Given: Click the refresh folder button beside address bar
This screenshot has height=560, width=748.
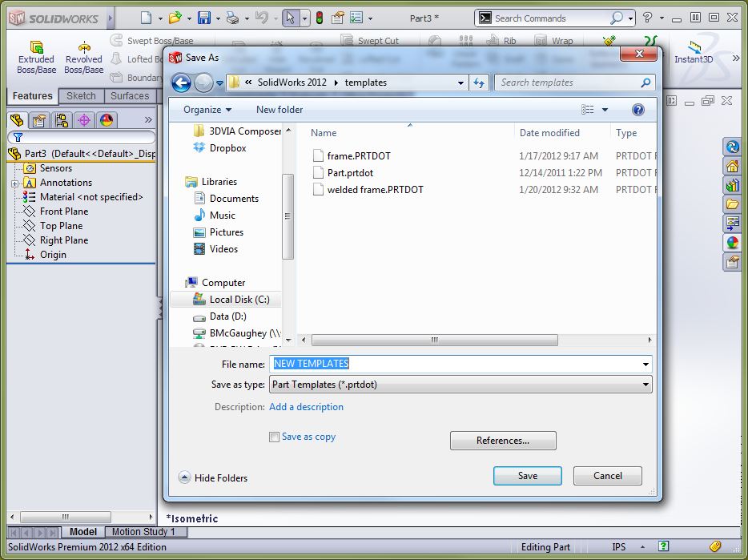Looking at the screenshot, I should [x=479, y=83].
